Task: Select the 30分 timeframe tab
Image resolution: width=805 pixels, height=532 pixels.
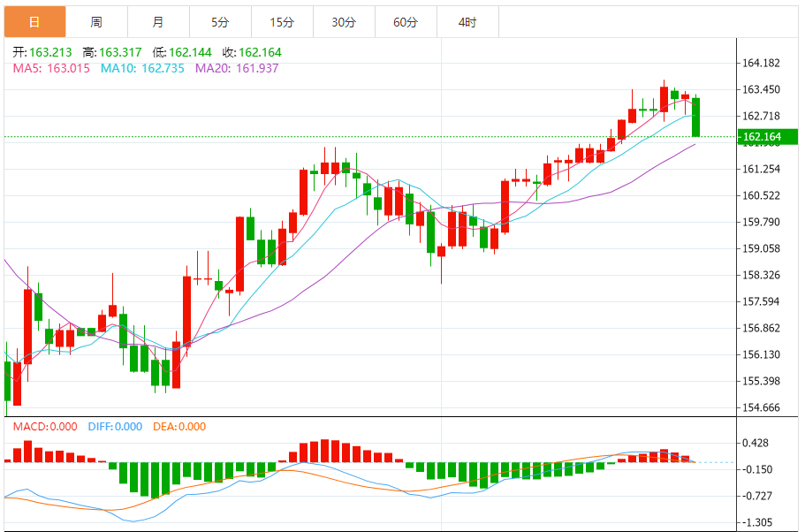Action: tap(344, 22)
